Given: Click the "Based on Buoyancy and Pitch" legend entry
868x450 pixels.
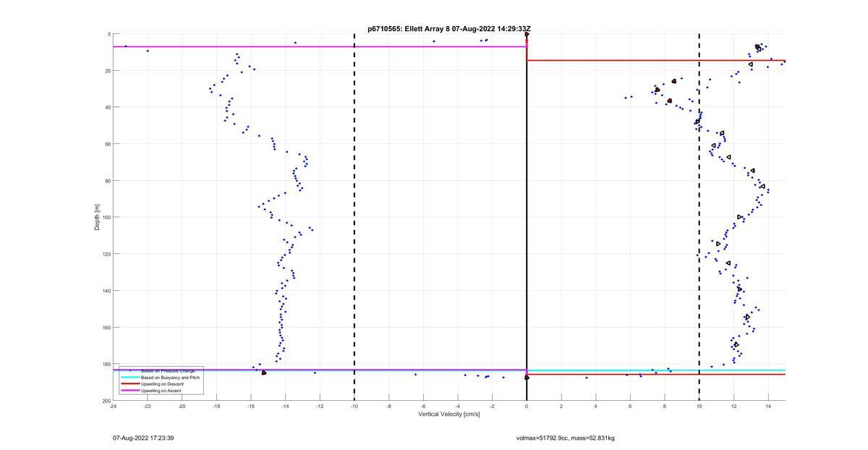Looking at the screenshot, I should (170, 378).
